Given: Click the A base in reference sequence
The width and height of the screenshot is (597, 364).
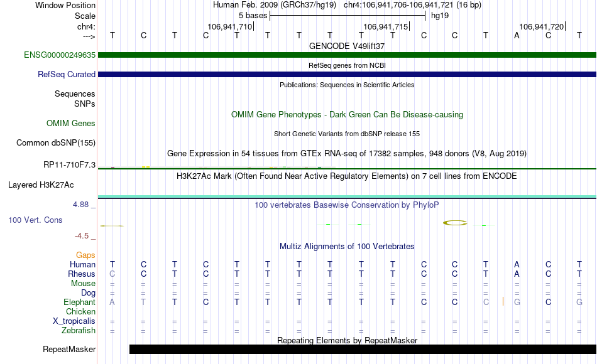Looking at the screenshot, I should pyautogui.click(x=517, y=35).
